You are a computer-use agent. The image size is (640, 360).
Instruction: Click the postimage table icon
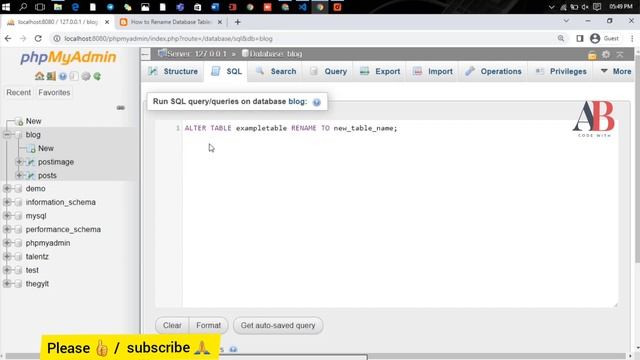[31, 162]
